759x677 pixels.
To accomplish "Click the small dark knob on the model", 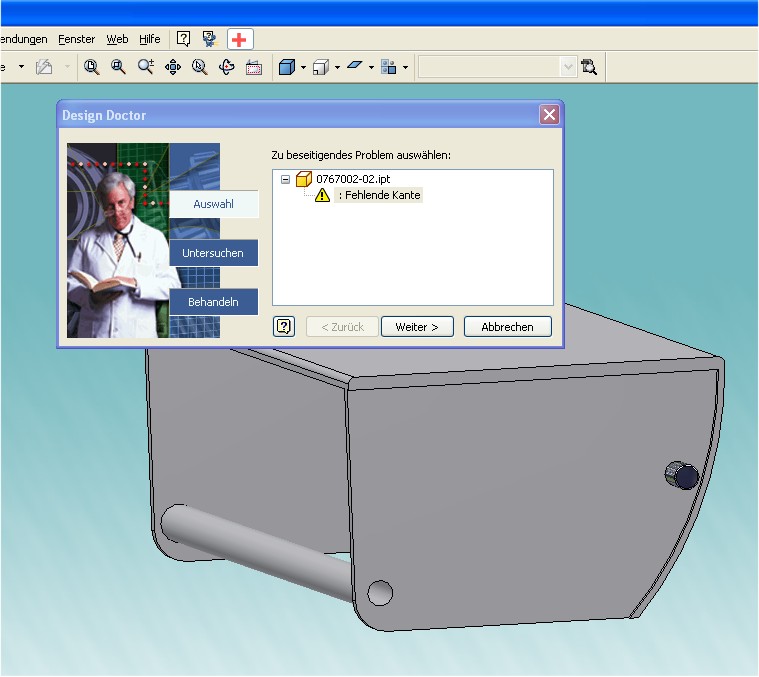I will 682,475.
